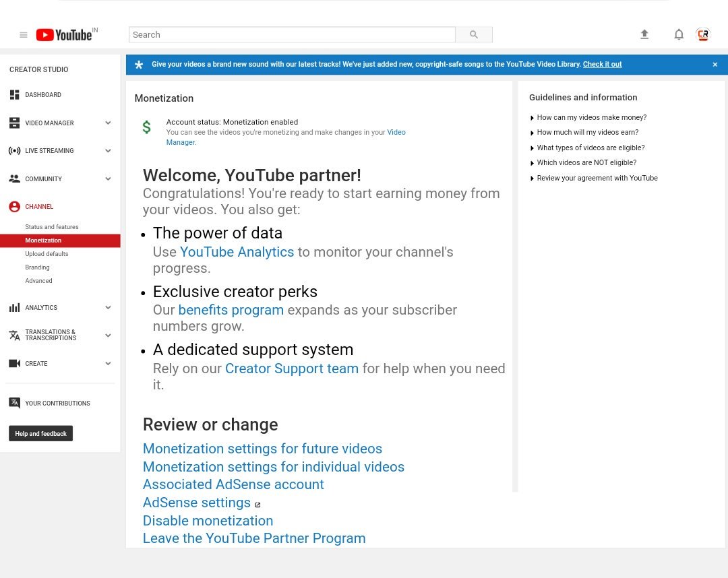Open benefits program link
The image size is (728, 578).
(x=231, y=310)
